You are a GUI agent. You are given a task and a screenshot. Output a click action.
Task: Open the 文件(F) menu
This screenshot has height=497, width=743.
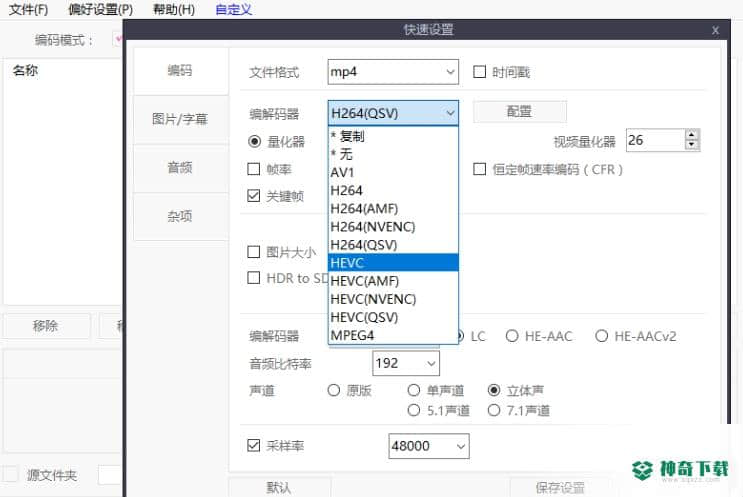[28, 9]
